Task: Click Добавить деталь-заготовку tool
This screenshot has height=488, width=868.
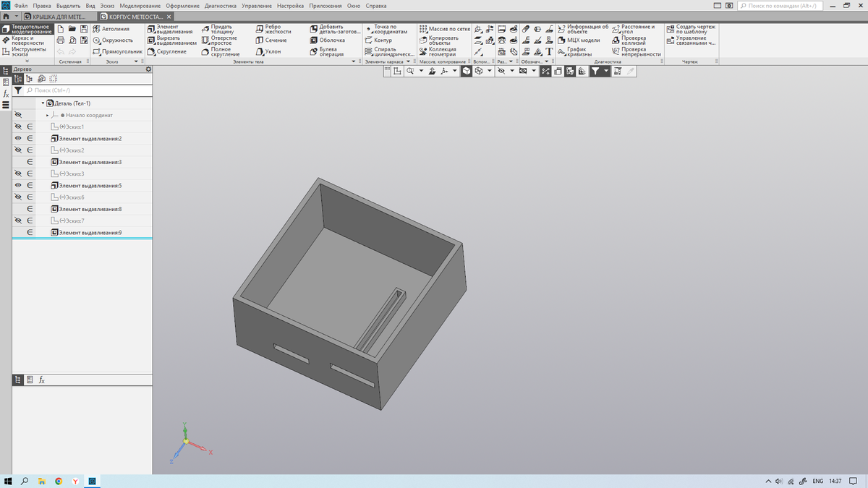Action: (335, 29)
